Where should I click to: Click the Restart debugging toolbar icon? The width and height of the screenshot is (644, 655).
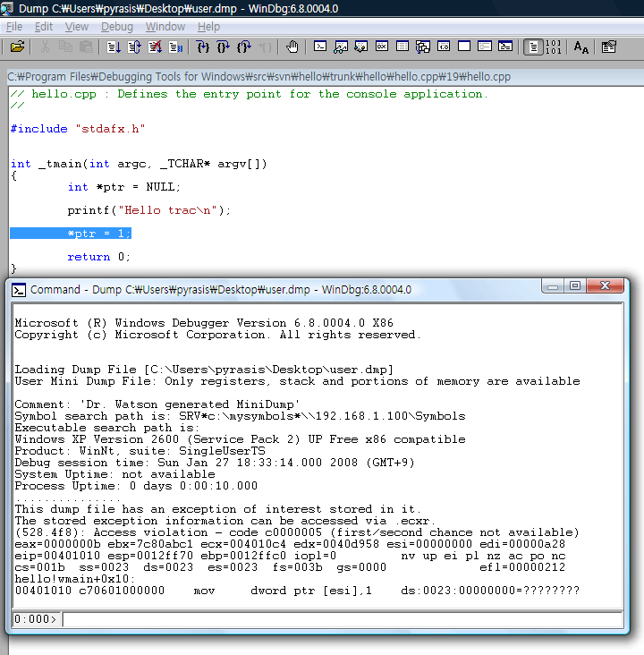point(135,47)
